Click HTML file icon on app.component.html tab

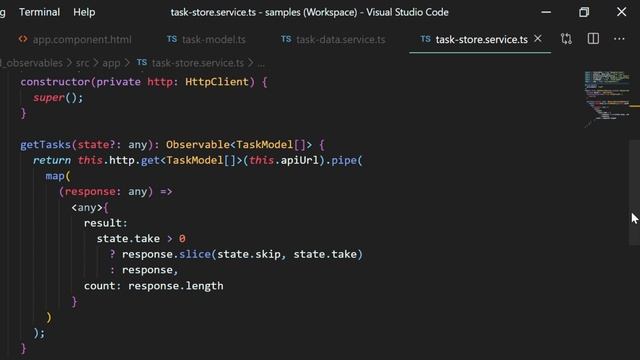[23, 39]
